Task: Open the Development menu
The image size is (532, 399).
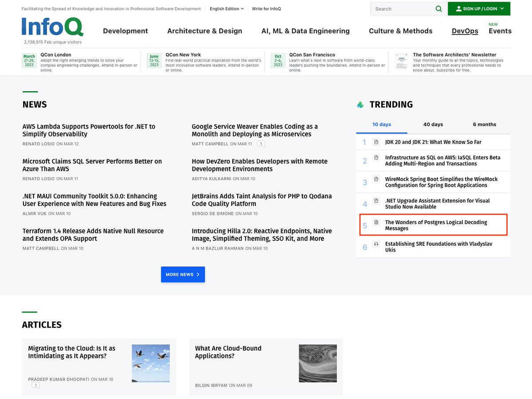Action: (125, 31)
